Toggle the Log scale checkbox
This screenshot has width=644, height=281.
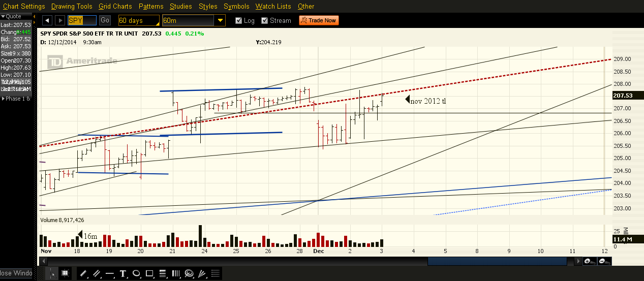239,21
